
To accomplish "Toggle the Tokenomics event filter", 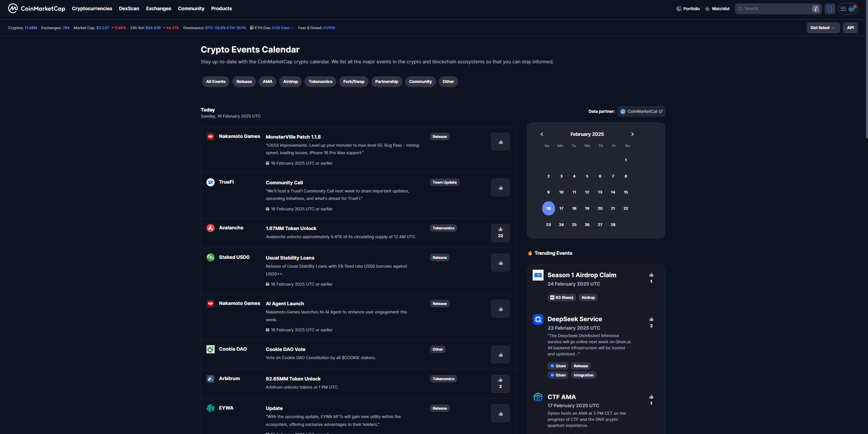I will pyautogui.click(x=320, y=81).
